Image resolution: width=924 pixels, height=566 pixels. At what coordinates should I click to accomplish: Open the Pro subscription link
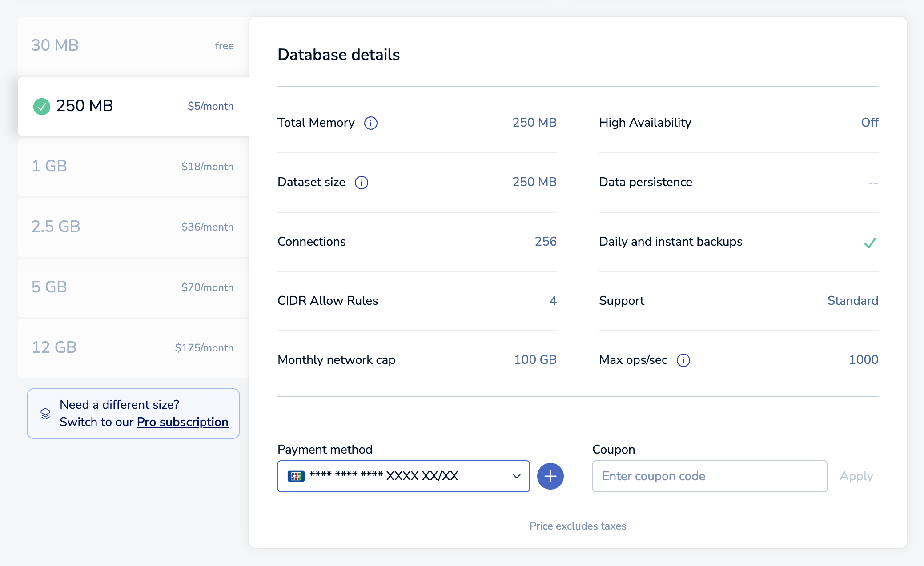coord(182,422)
